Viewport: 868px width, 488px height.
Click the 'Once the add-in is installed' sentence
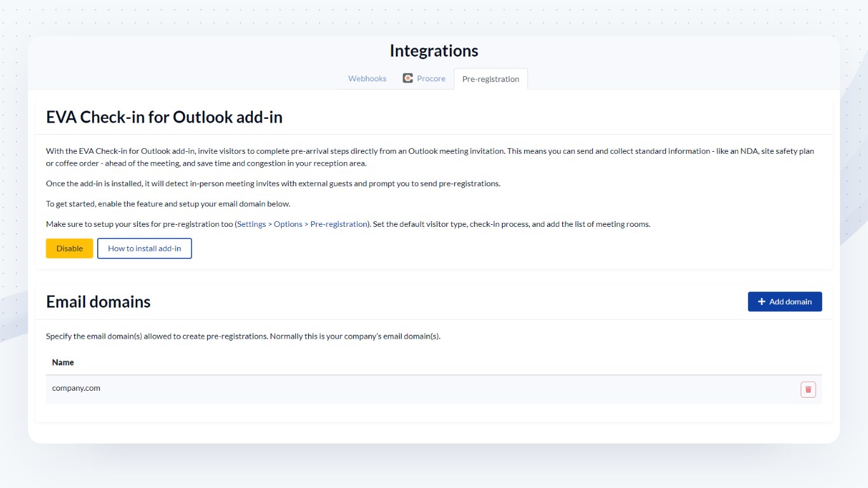click(x=273, y=184)
